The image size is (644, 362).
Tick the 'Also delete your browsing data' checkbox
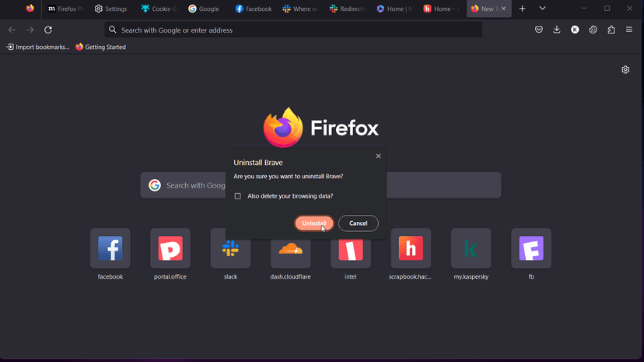pos(238,196)
